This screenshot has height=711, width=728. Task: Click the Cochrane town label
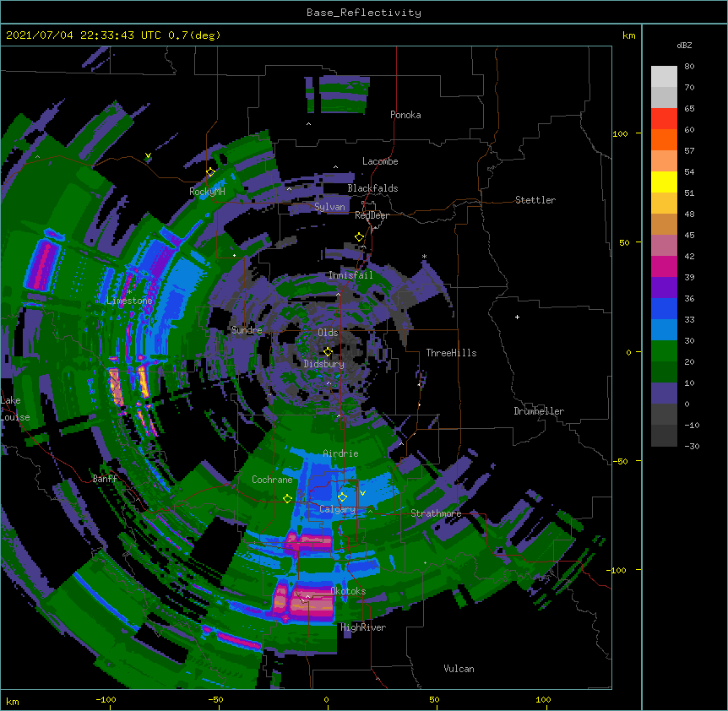click(x=272, y=480)
